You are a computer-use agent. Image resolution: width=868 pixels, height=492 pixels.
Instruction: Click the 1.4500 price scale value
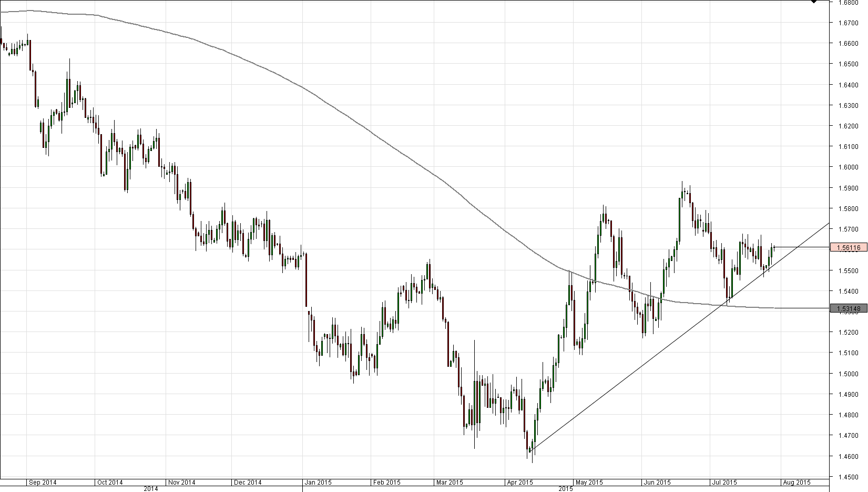(x=850, y=477)
